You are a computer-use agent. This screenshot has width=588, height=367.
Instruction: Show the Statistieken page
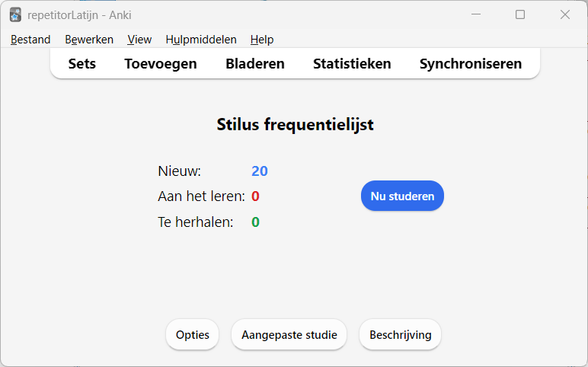352,64
